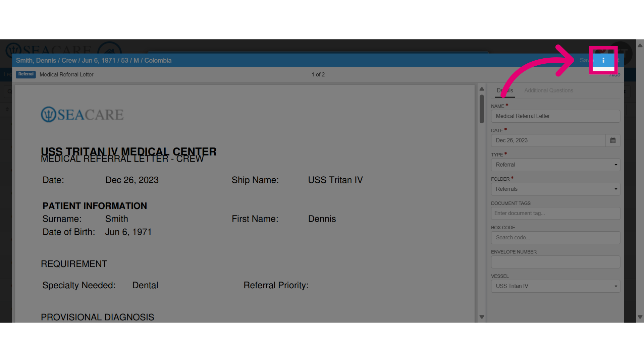Click the Document Tags input field
The height and width of the screenshot is (362, 644).
point(555,214)
